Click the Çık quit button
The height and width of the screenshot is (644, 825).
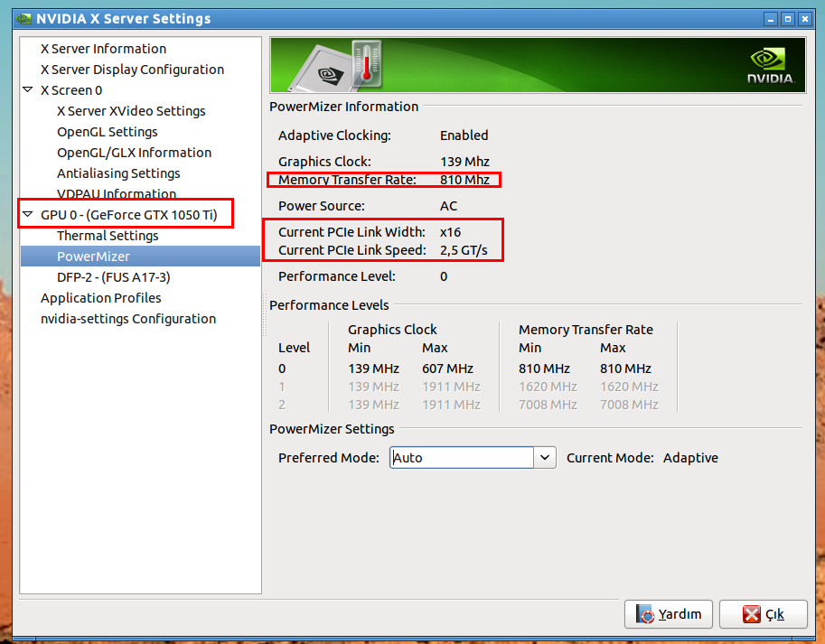(x=763, y=614)
